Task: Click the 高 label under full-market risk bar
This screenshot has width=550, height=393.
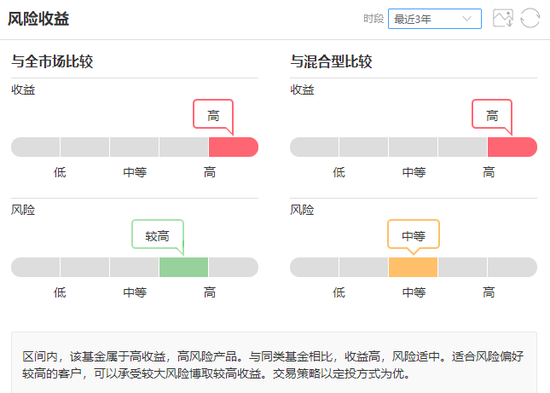Action: coord(209,292)
